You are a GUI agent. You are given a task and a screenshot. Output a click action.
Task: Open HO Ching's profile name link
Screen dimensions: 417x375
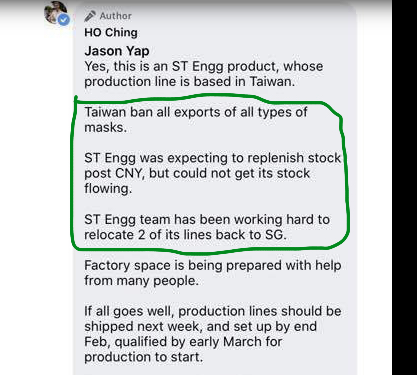point(111,32)
